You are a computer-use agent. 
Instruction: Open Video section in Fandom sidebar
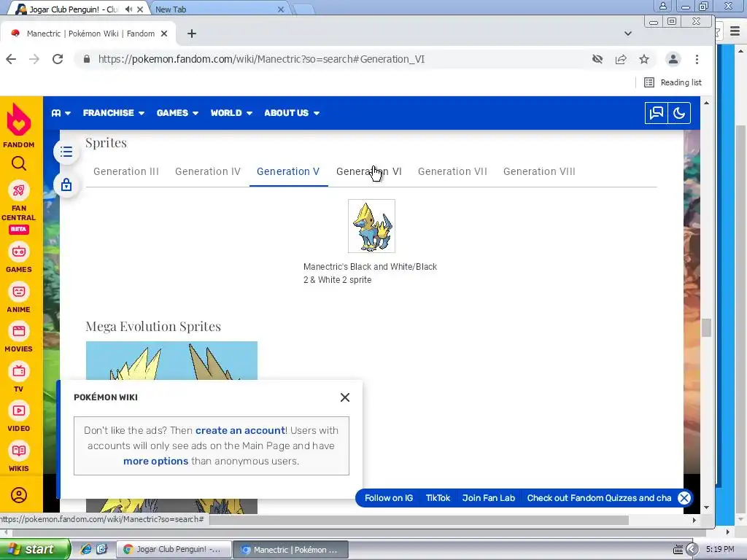tap(18, 417)
